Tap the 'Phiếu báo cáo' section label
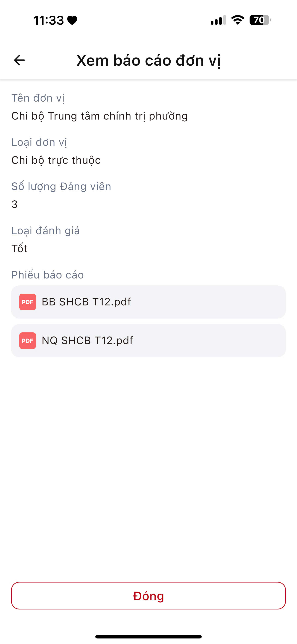Image resolution: width=297 pixels, height=644 pixels. [x=47, y=275]
